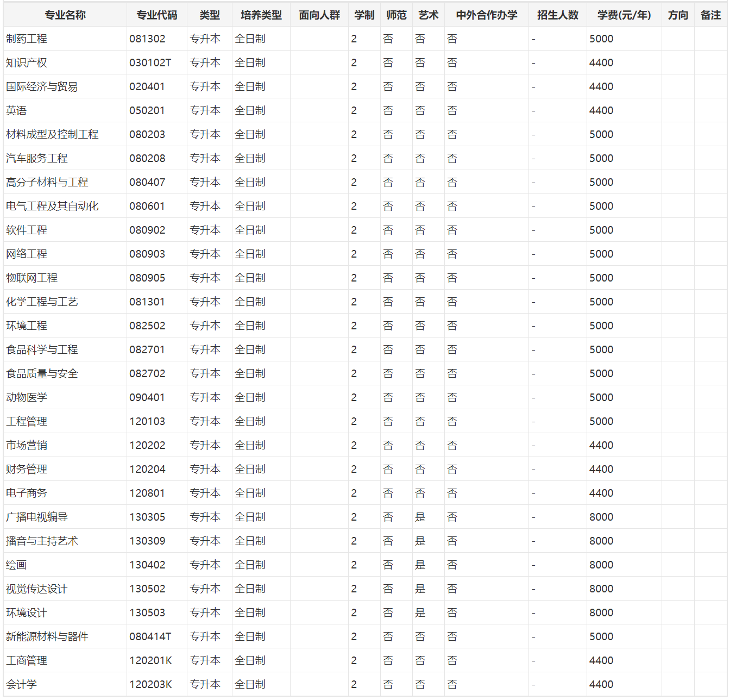Select the 市场营销 major name
The height and width of the screenshot is (700, 730).
pyautogui.click(x=27, y=446)
